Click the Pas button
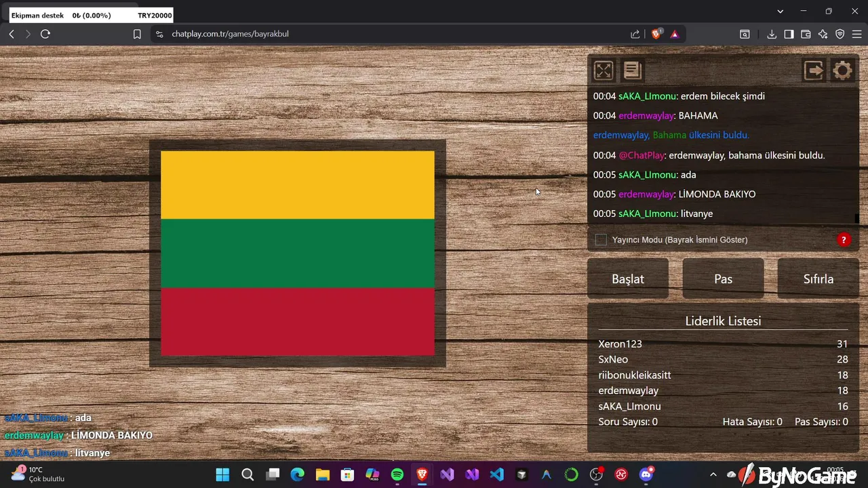The height and width of the screenshot is (488, 868). (x=723, y=279)
